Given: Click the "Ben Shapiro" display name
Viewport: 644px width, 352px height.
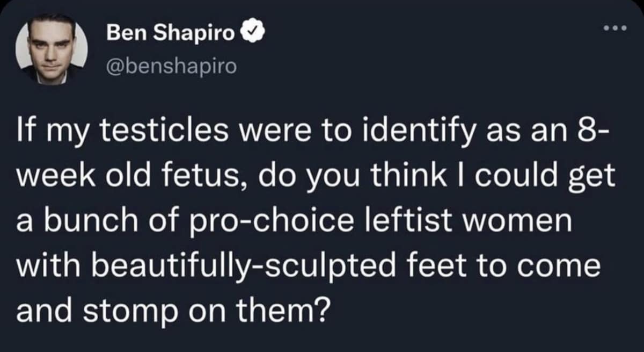Looking at the screenshot, I should click(171, 34).
